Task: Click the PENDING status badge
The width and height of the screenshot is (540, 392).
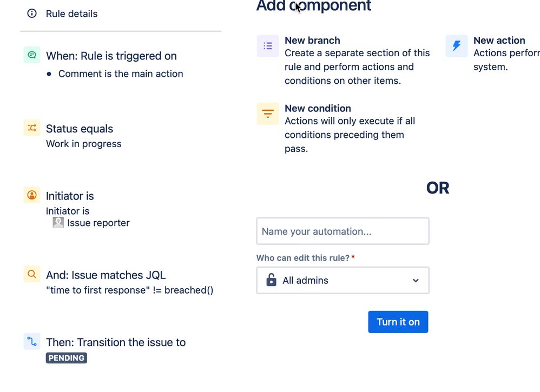Action: (x=67, y=358)
